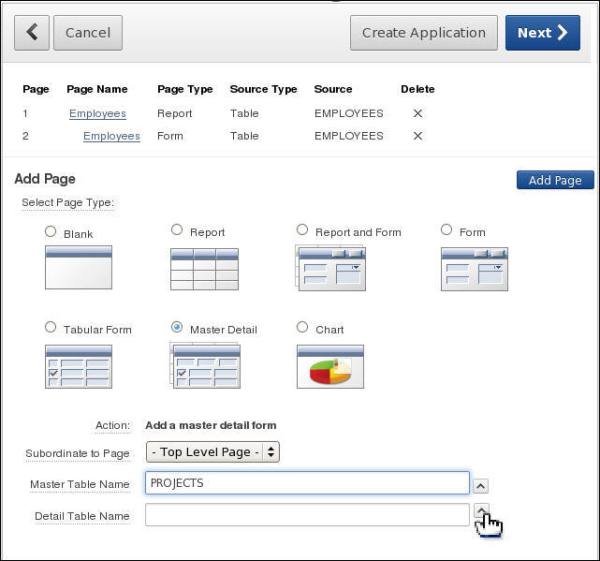Select the Form radio button
600x561 pixels.
[447, 230]
